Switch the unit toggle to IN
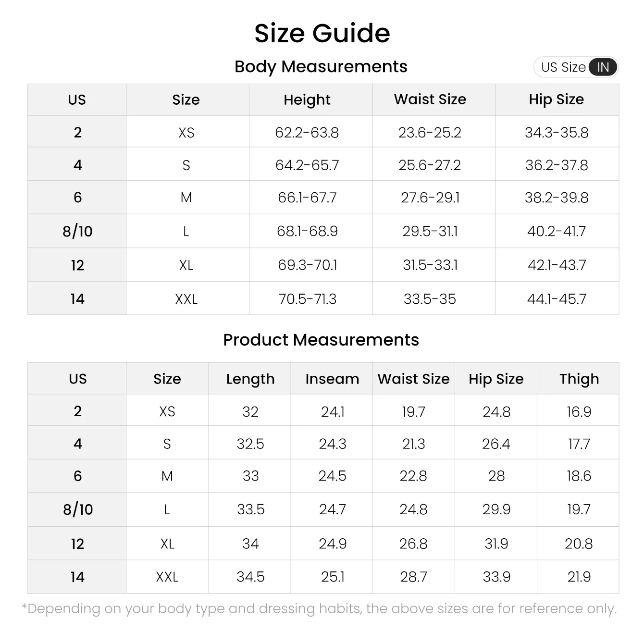This screenshot has width=644, height=644. pos(603,67)
